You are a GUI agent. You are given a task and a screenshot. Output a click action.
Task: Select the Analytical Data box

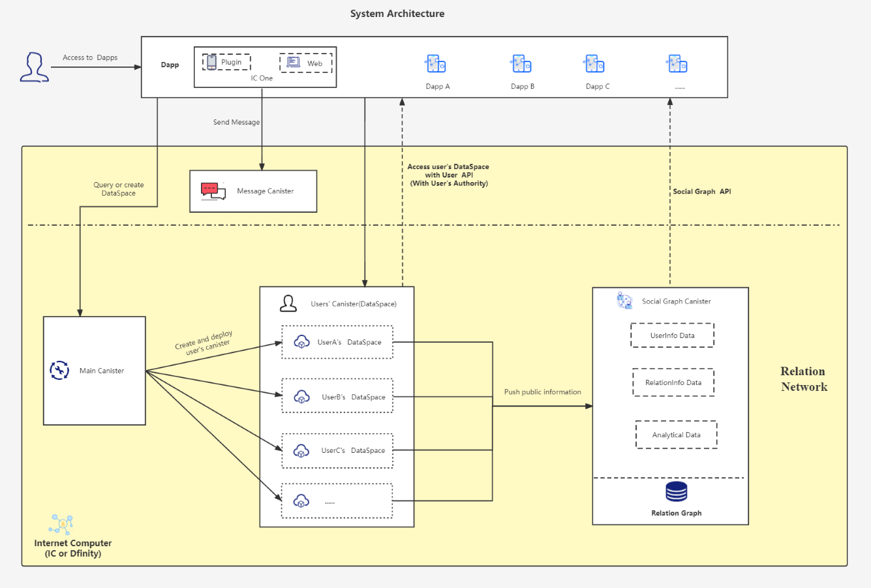pos(677,435)
